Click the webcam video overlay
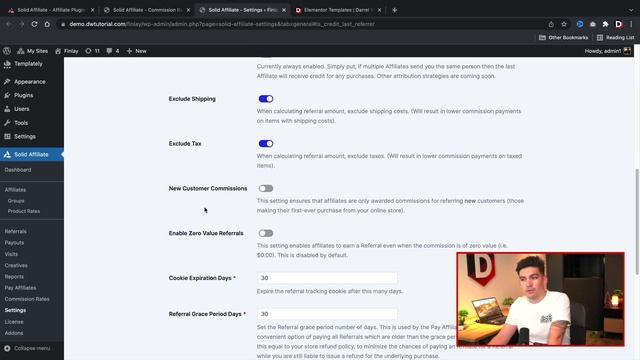 click(540, 299)
